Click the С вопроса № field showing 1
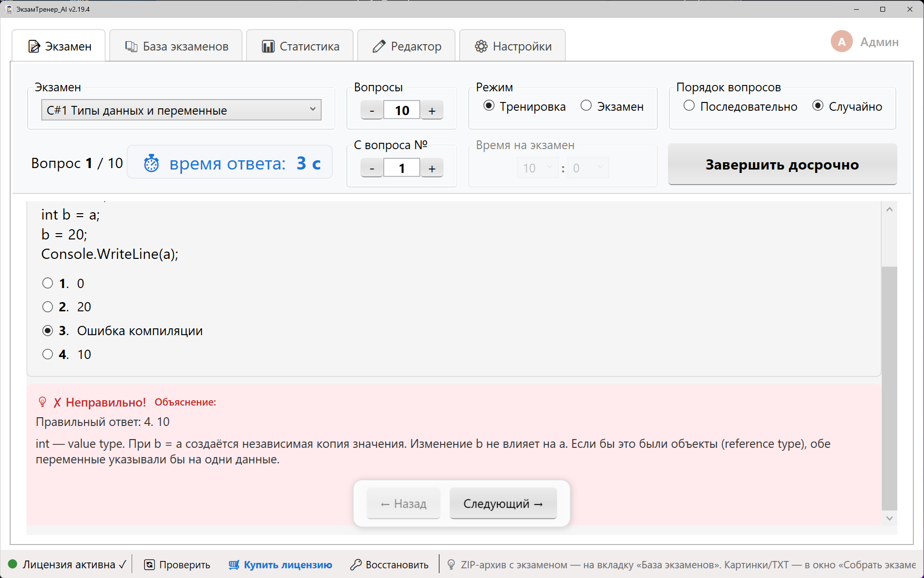924x578 pixels. [402, 169]
